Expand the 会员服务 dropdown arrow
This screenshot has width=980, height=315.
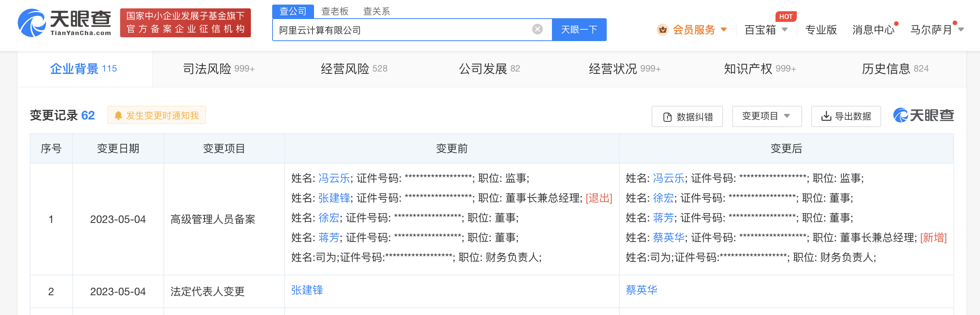click(723, 30)
